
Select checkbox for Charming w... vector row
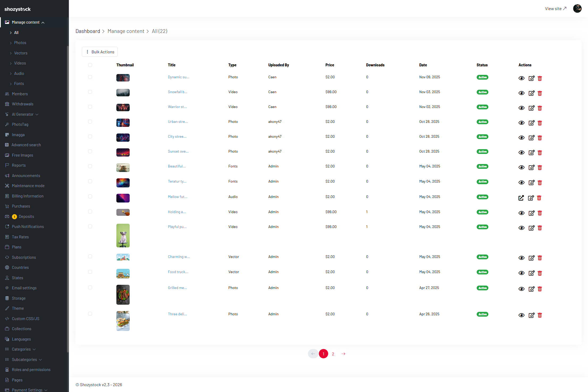pyautogui.click(x=90, y=256)
